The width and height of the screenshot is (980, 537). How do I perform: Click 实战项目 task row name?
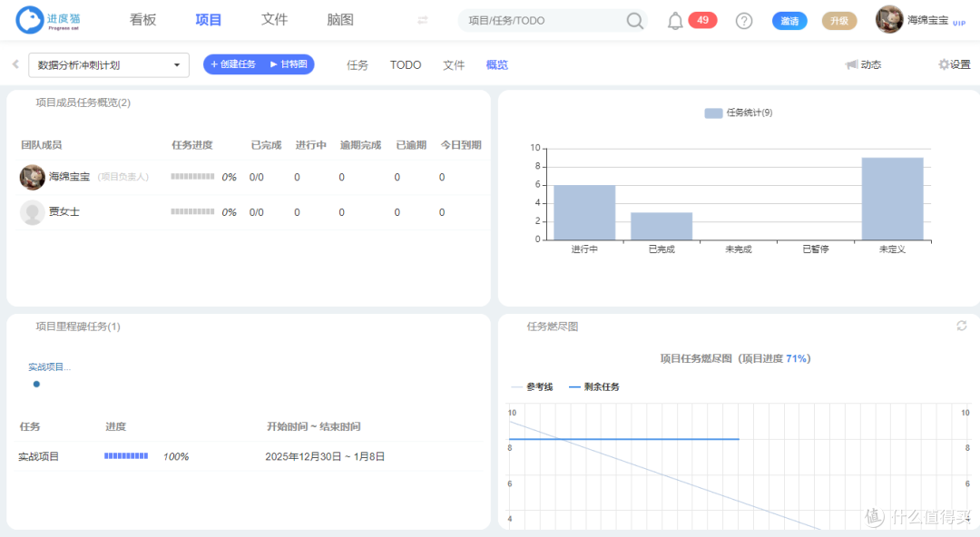pos(39,457)
